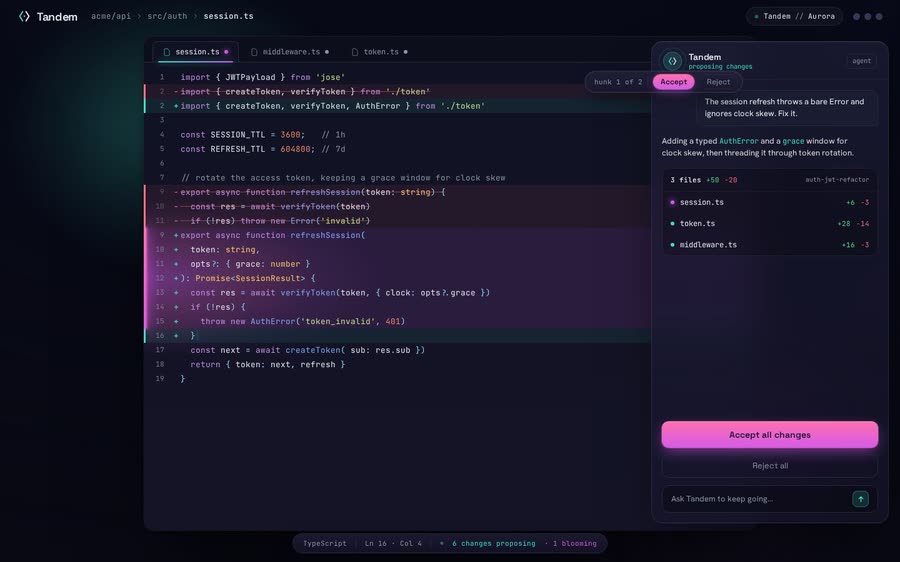This screenshot has height=562, width=900.
Task: Click the Tandem app name in header
Action: pyautogui.click(x=57, y=17)
